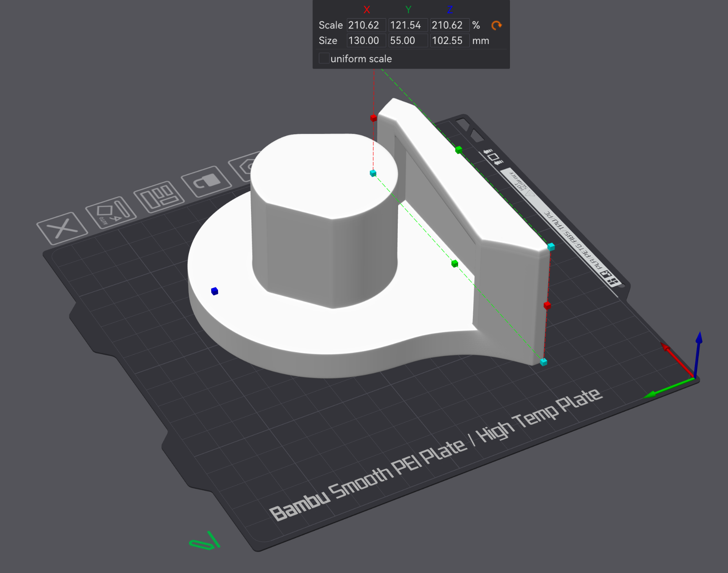
Task: Select the red X handle on model's right edge
Action: click(547, 305)
